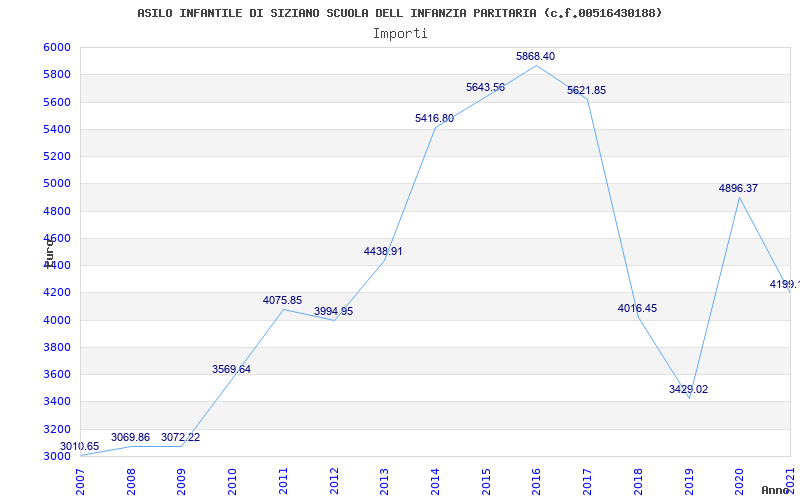
Task: Click the 2016 x-axis year label
Action: tap(537, 482)
